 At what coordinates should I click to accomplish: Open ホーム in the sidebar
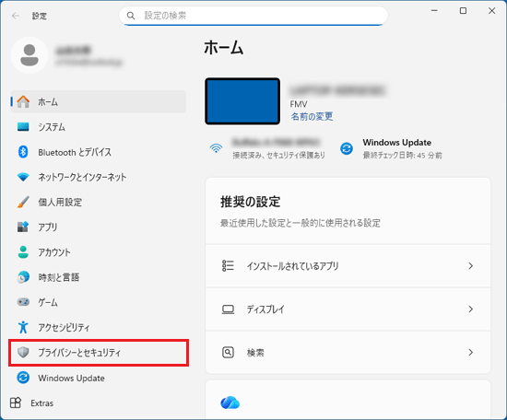coord(99,101)
